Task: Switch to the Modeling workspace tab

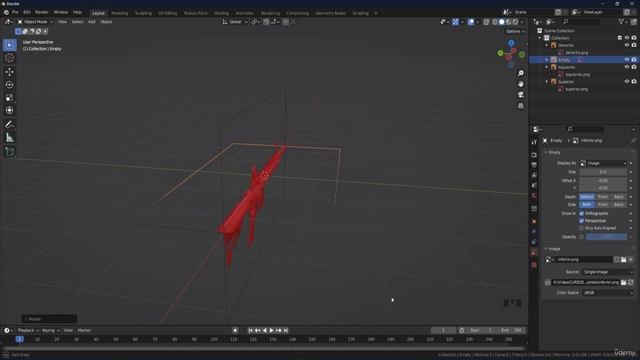Action: [120, 13]
